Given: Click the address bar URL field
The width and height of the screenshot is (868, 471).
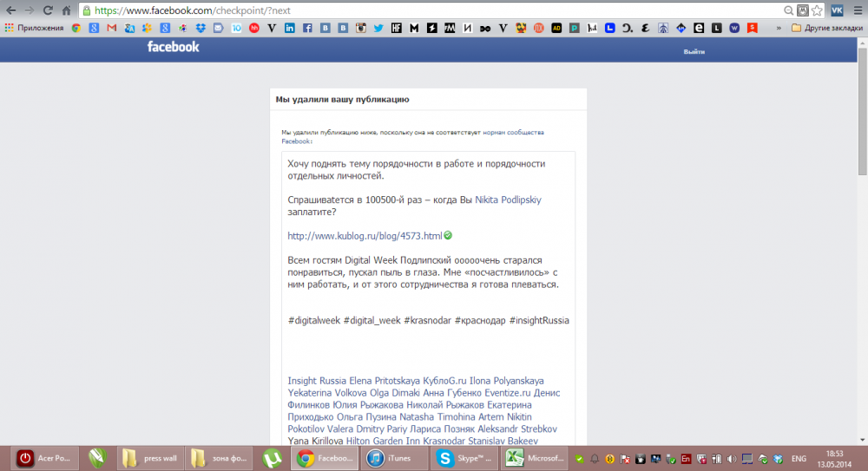Looking at the screenshot, I should (x=431, y=10).
